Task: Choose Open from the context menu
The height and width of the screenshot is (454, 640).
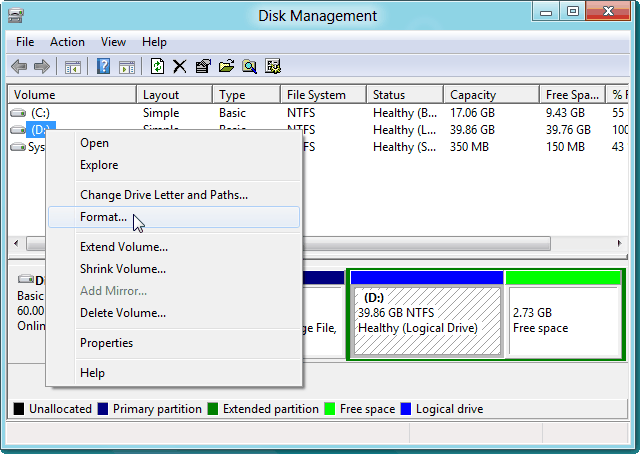Action: (x=174, y=143)
